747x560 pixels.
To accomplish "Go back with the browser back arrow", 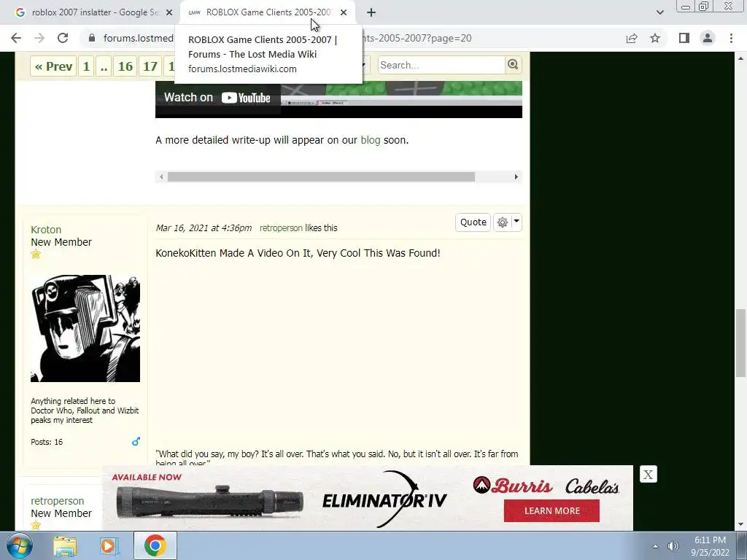I will click(x=16, y=38).
